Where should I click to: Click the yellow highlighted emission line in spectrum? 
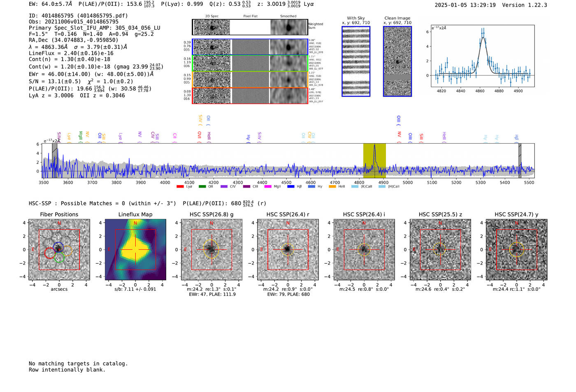click(x=374, y=161)
